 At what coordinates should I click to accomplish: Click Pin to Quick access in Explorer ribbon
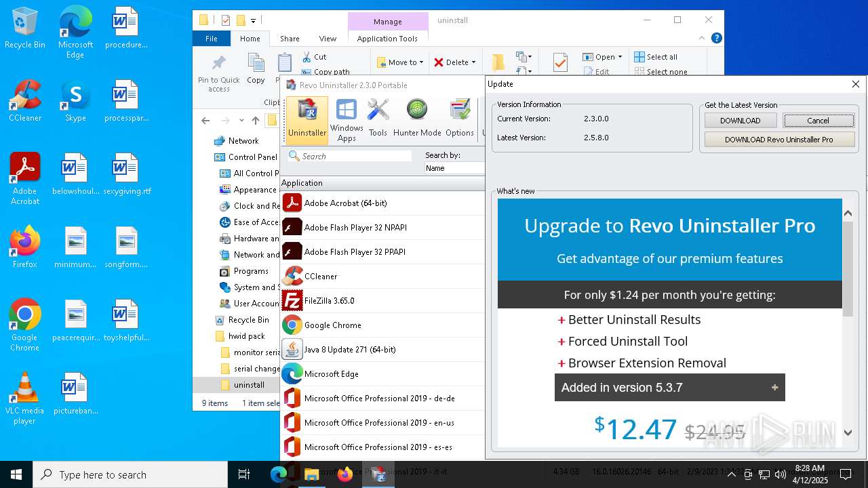pos(218,73)
